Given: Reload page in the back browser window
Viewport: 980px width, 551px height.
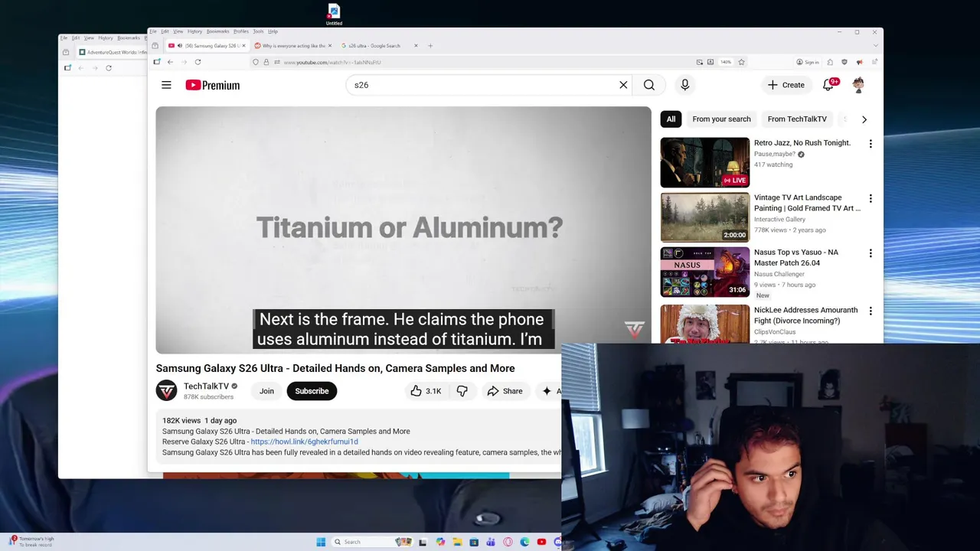Looking at the screenshot, I should point(109,68).
